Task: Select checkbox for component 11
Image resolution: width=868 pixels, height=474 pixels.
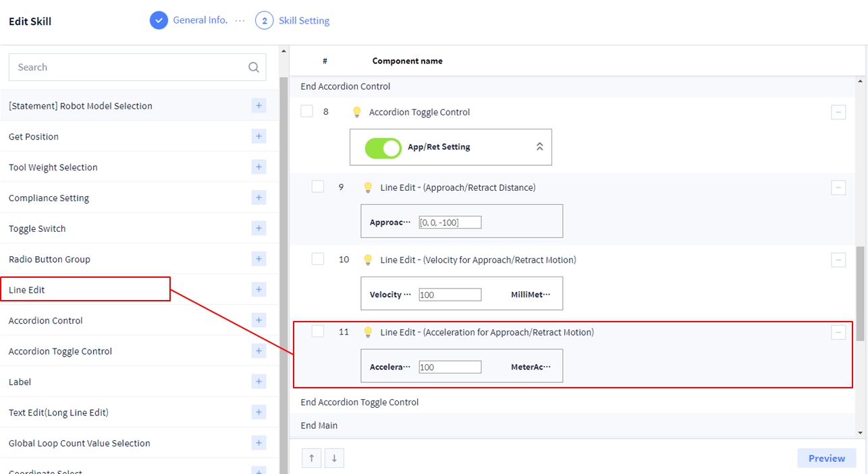Action: pyautogui.click(x=318, y=332)
